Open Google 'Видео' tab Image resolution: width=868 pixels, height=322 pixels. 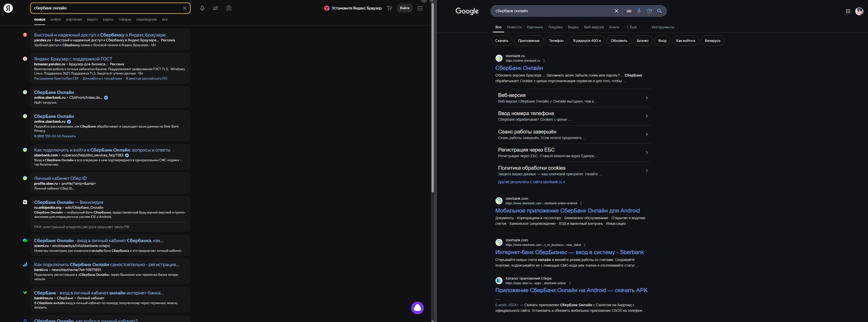(x=573, y=27)
